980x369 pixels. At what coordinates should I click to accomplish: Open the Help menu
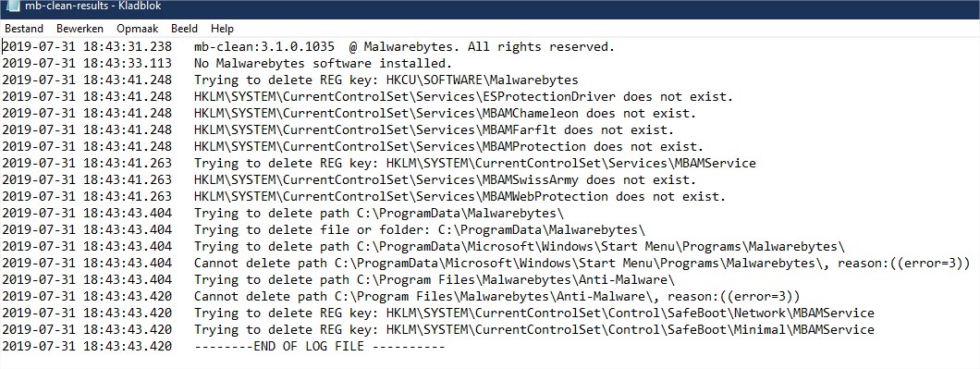[222, 29]
